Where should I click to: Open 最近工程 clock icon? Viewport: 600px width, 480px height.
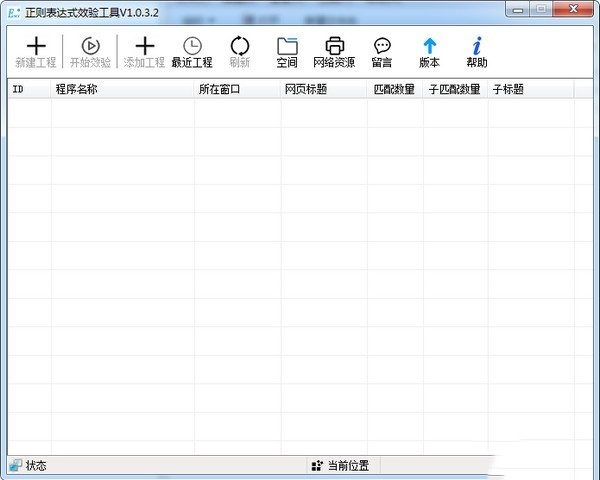pos(192,46)
